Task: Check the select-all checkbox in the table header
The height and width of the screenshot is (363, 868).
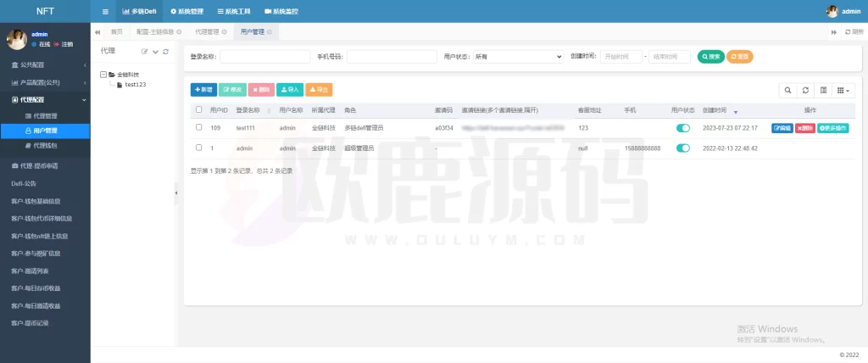Action: [198, 109]
